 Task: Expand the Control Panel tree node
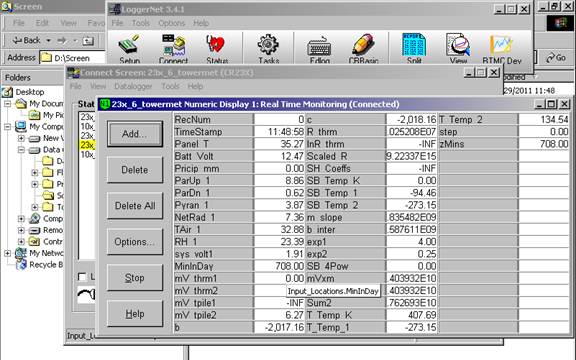click(x=21, y=241)
